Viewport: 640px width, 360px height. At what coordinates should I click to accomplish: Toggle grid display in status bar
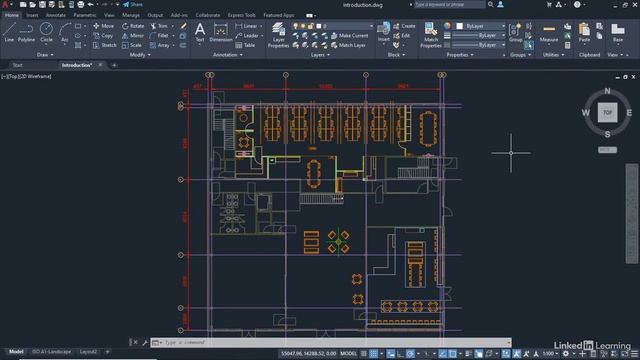click(364, 354)
